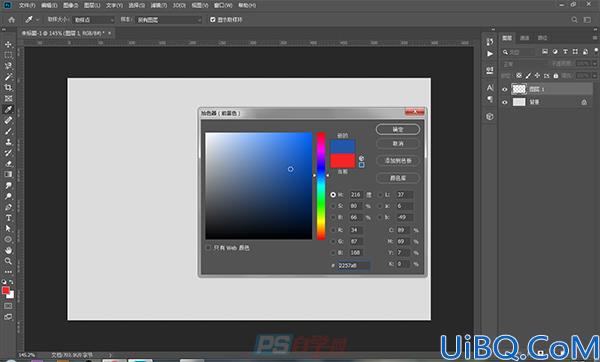Select the Rectangular Marquee tool
600x362 pixels.
8,55
